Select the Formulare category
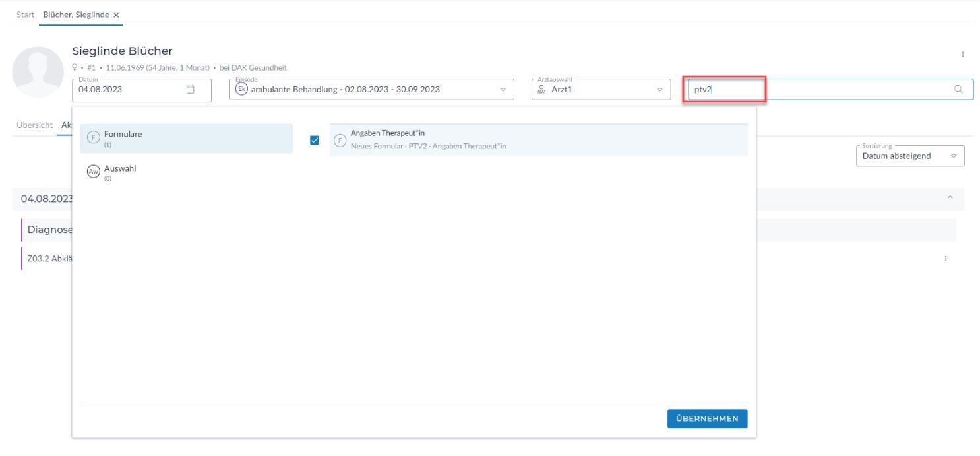 point(186,139)
